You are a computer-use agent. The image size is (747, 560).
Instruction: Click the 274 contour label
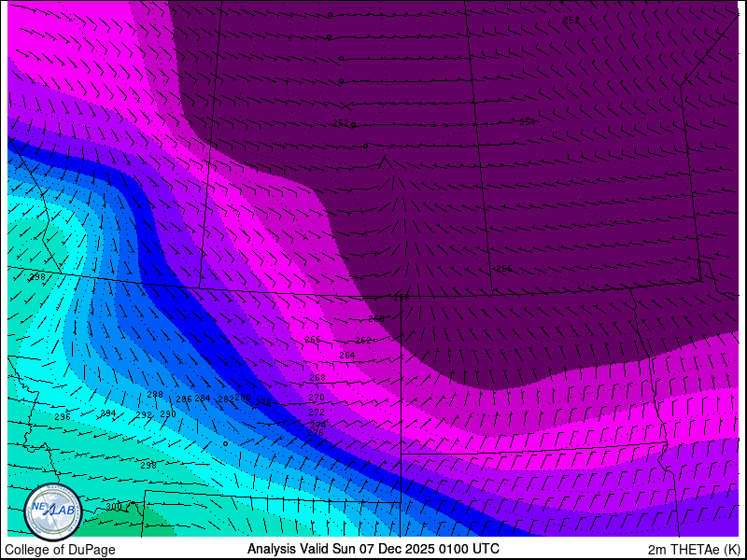pyautogui.click(x=317, y=425)
